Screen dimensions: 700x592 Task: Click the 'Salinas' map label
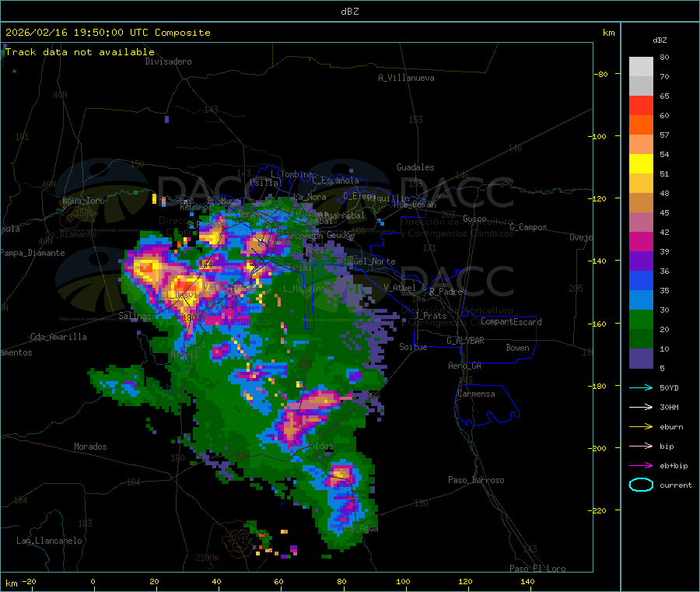point(135,316)
